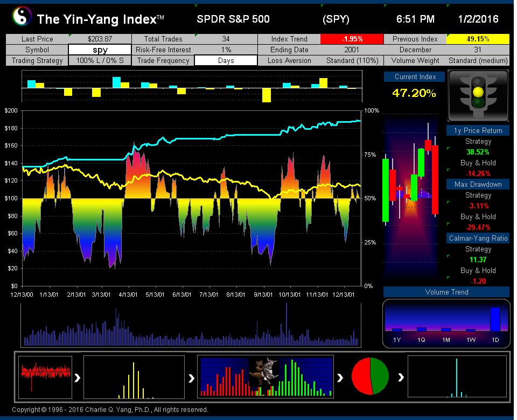Viewport: 517px width, 420px height.
Task: Open the Trade Frequency Days field
Action: 226,61
